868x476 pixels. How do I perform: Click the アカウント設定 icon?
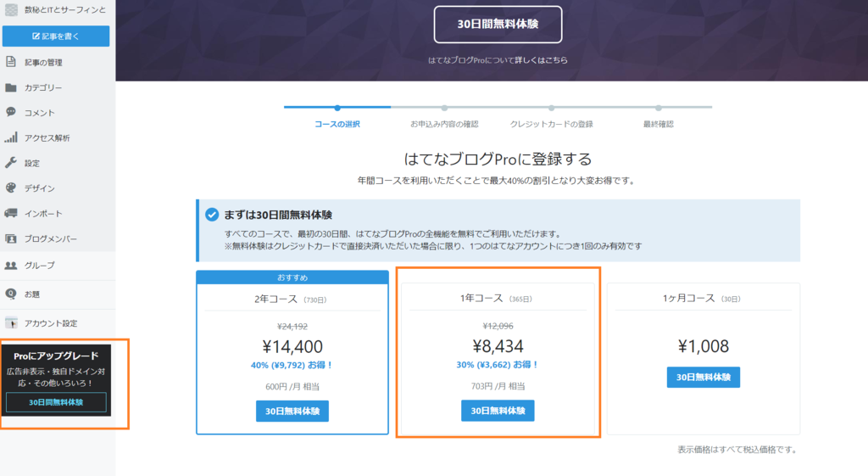click(11, 322)
